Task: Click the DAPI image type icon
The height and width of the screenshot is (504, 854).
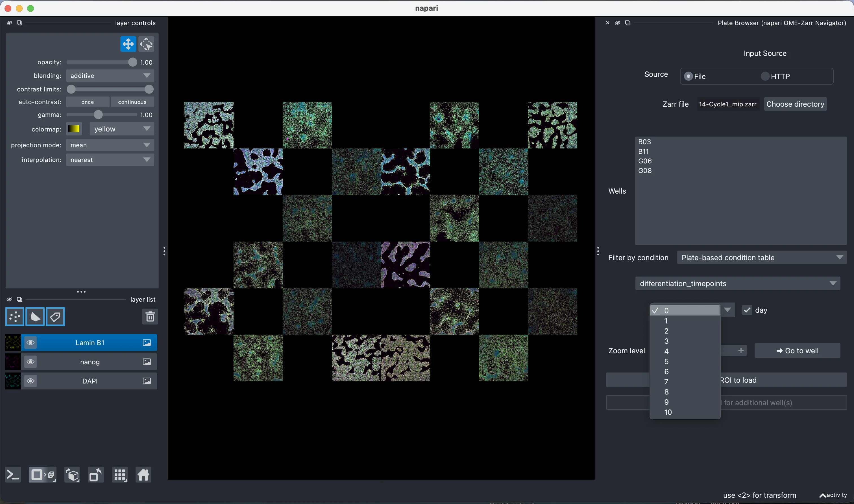Action: tap(147, 381)
